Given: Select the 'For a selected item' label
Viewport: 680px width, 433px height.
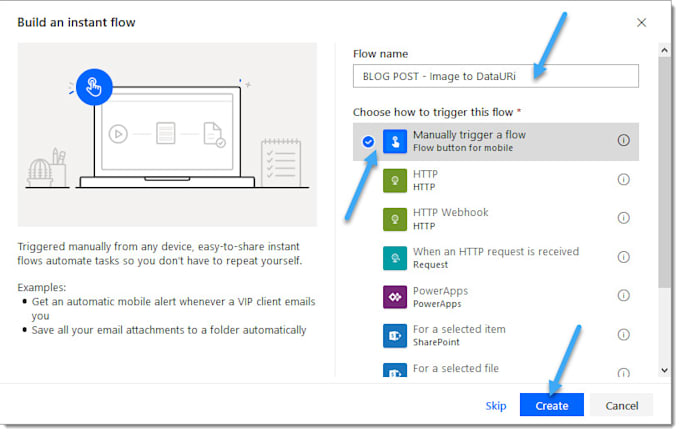Looking at the screenshot, I should coord(459,329).
